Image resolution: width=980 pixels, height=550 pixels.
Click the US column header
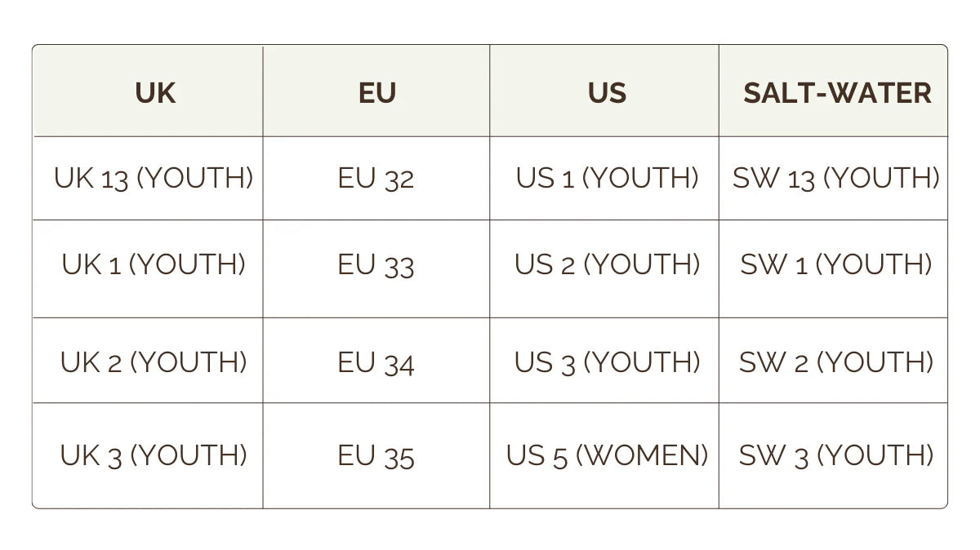pos(607,93)
